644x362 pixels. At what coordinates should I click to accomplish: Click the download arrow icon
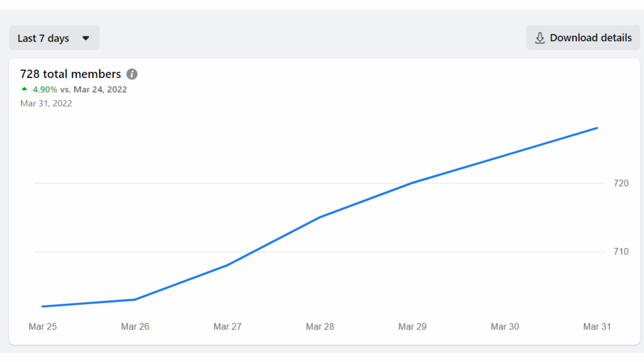(540, 38)
